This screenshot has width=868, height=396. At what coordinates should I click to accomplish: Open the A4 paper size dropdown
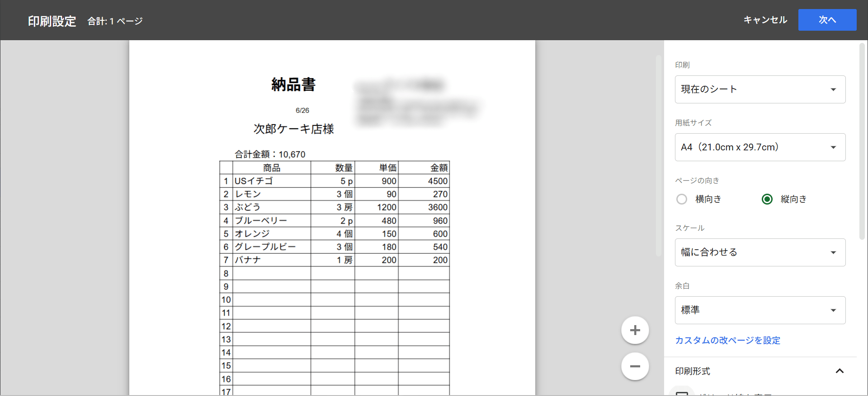point(760,147)
